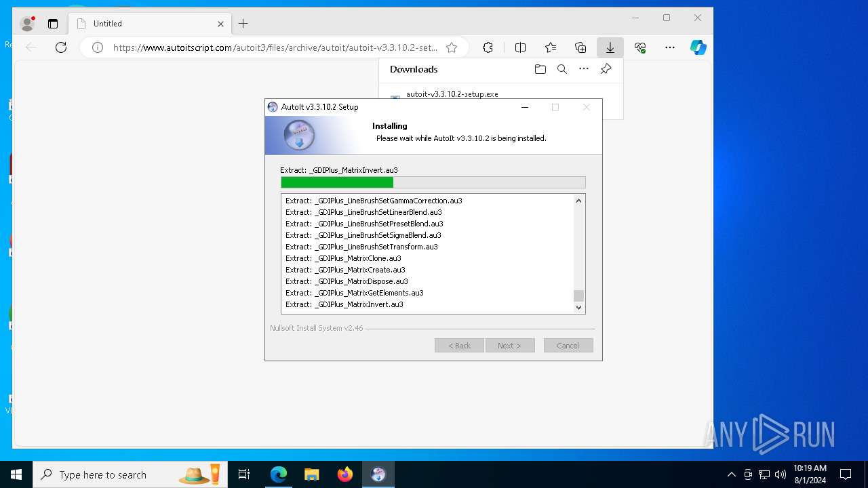Image resolution: width=868 pixels, height=488 pixels.
Task: Open the Edge tab actions menu icon
Action: (53, 24)
